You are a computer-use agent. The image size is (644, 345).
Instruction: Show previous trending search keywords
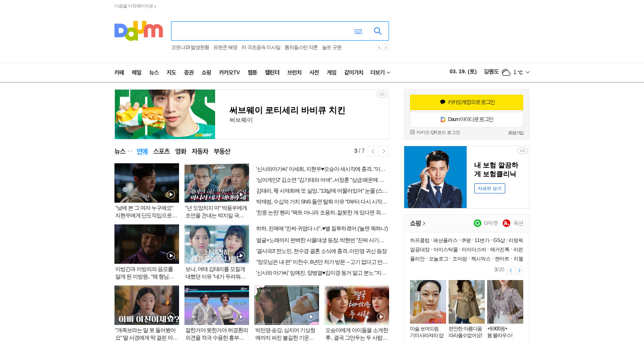[379, 48]
